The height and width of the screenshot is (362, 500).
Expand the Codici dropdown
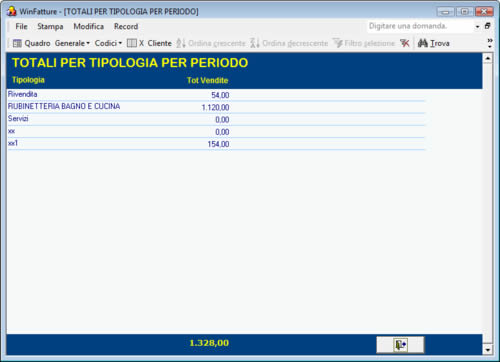tap(108, 43)
